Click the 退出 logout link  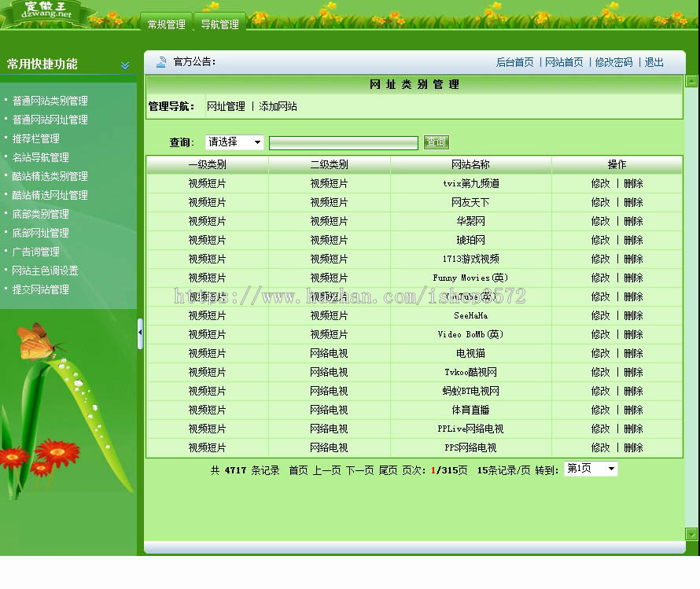[654, 61]
